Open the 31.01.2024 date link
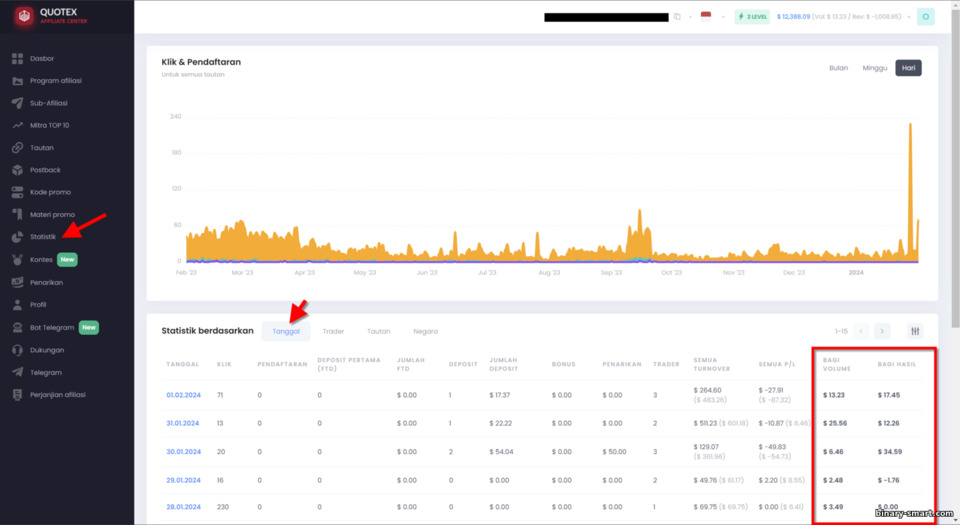This screenshot has height=525, width=960. pyautogui.click(x=182, y=423)
